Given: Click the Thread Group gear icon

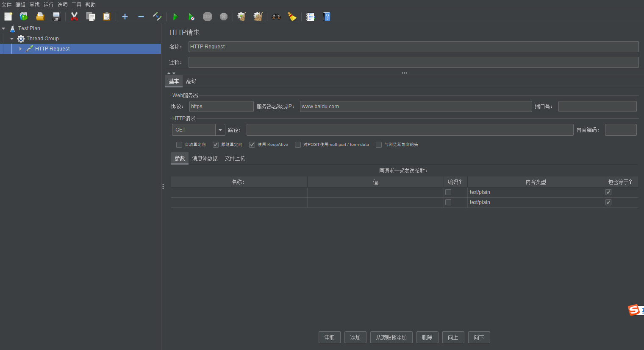Looking at the screenshot, I should point(21,39).
